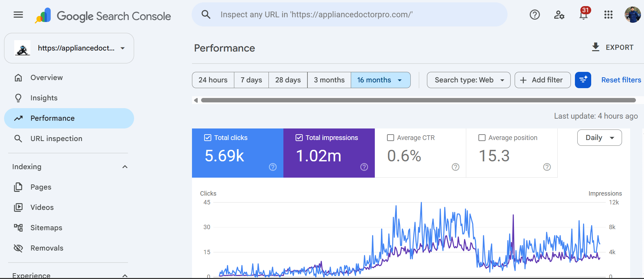Open the Pages indexing report
This screenshot has width=644, height=279.
pos(69,187)
